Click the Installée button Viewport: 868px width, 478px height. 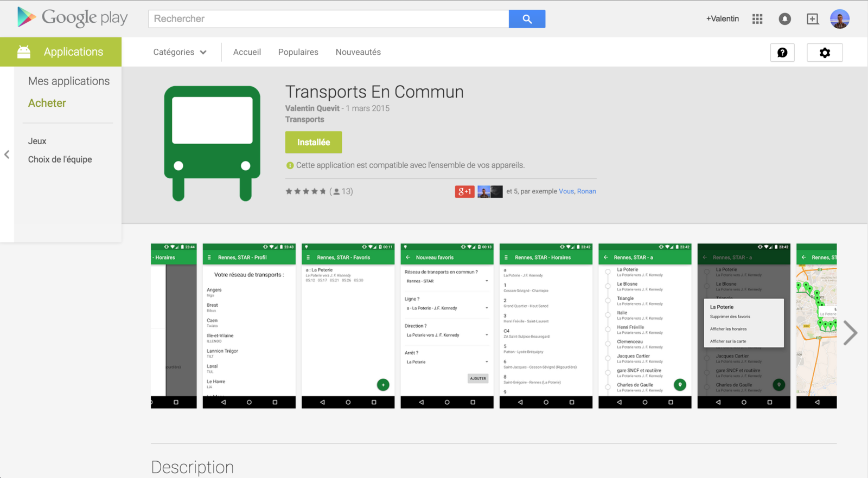point(314,142)
